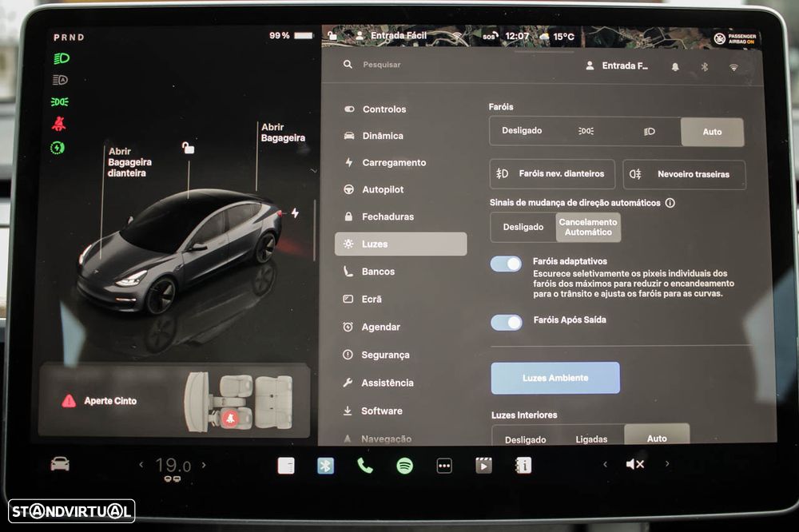Toggle Faróis nev. dianteiros fog lights
This screenshot has height=532, width=799.
552,174
